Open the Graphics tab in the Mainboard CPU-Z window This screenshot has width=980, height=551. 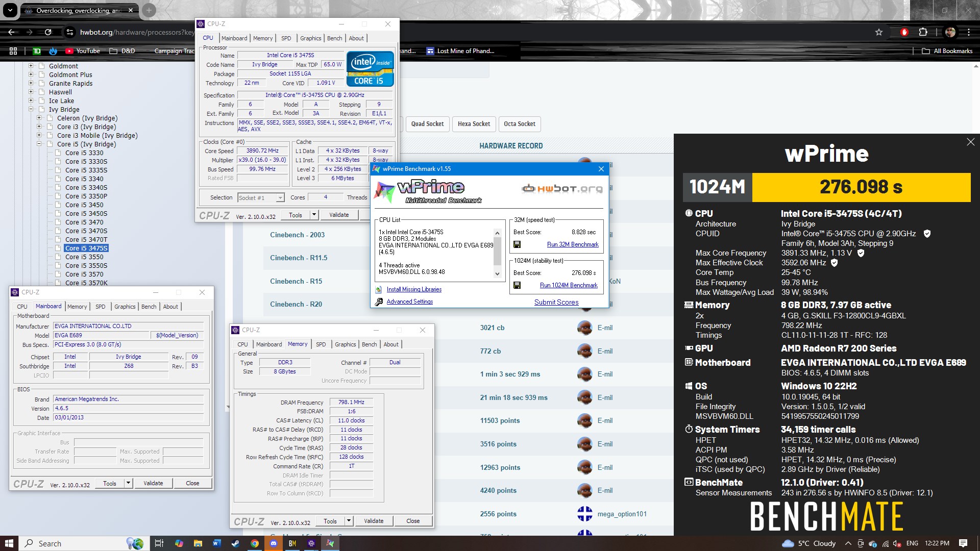(125, 307)
